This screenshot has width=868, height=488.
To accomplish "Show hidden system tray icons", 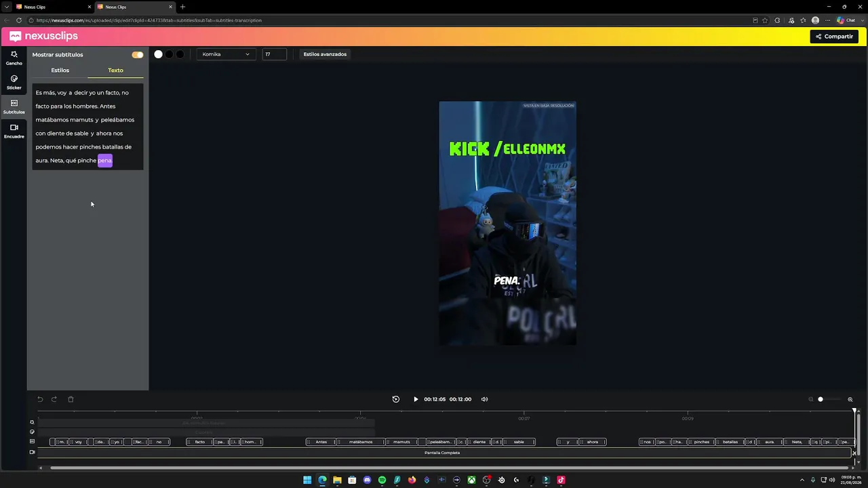I will [802, 480].
